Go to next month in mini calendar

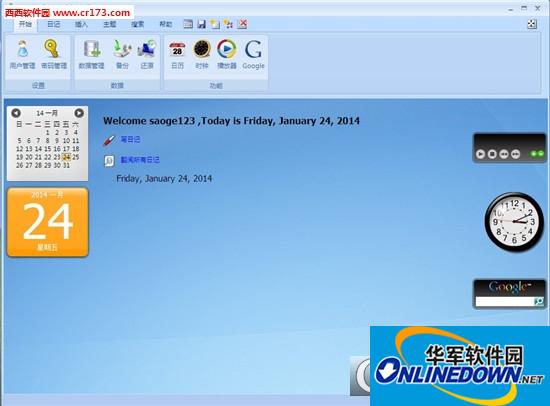[x=79, y=113]
